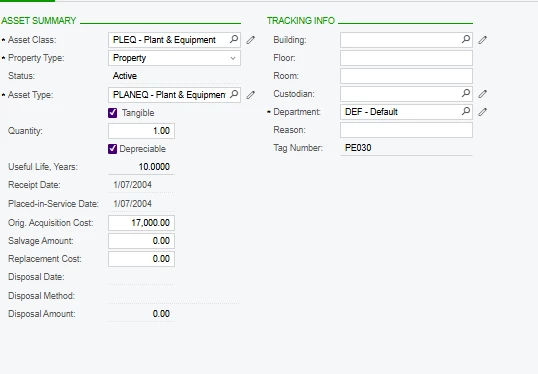Select the Tag Number value PE030
Screen dimensions: 538x374
point(358,148)
